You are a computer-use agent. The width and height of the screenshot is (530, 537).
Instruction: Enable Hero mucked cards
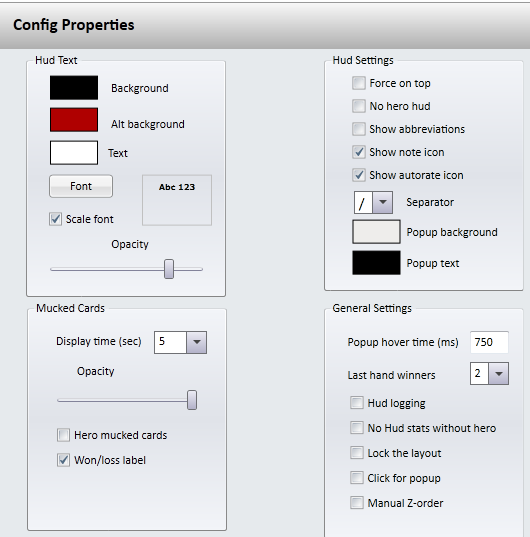[64, 435]
